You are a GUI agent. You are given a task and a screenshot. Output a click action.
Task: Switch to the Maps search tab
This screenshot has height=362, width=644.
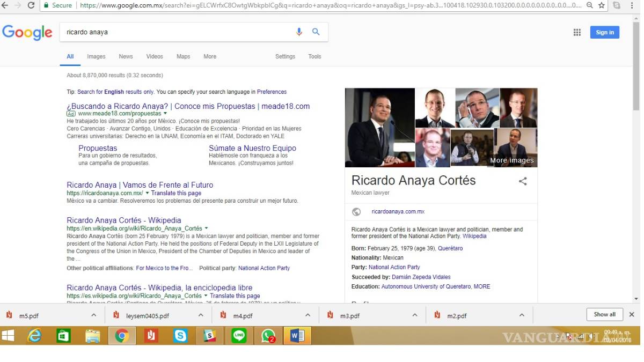click(184, 56)
